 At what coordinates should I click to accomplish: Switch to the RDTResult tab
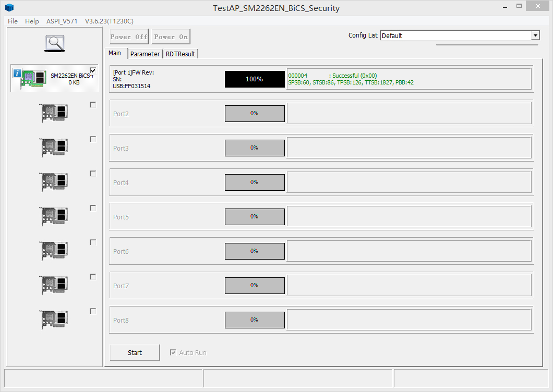[x=181, y=54]
